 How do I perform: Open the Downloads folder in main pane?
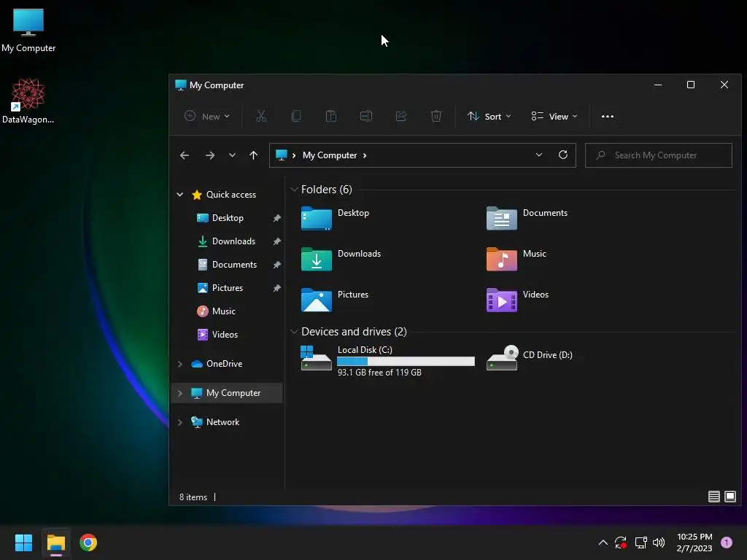pos(341,259)
